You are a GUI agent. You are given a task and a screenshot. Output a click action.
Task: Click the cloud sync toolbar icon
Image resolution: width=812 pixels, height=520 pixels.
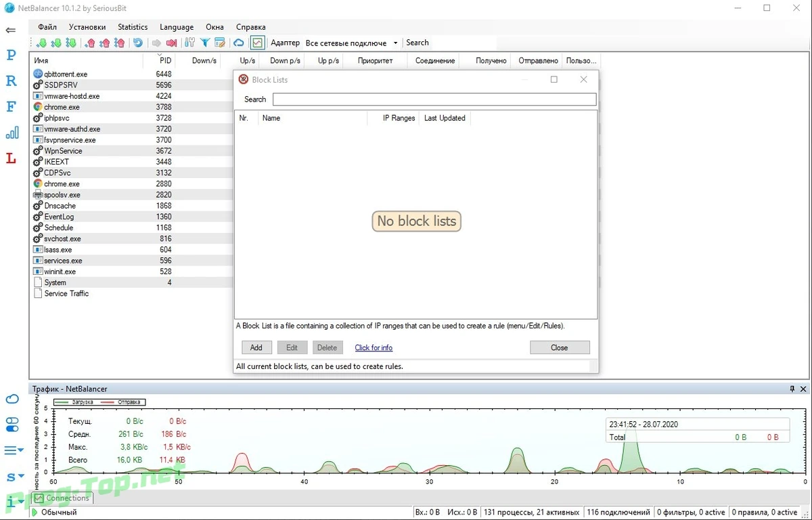239,43
